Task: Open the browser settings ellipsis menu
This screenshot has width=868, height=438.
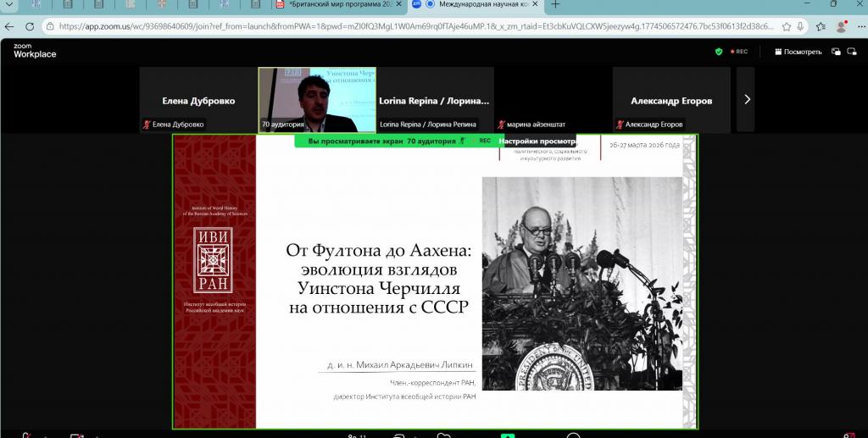Action: tap(859, 26)
